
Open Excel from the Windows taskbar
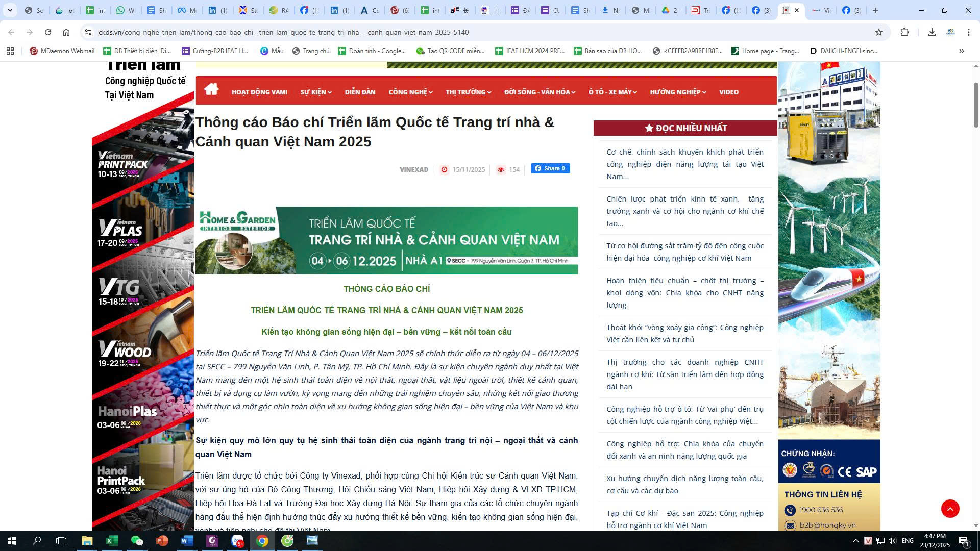[112, 541]
